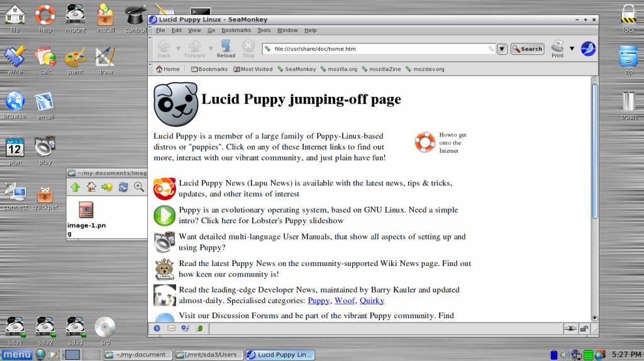
Task: Open the 'trash' desktop icon
Action: pyautogui.click(x=629, y=106)
